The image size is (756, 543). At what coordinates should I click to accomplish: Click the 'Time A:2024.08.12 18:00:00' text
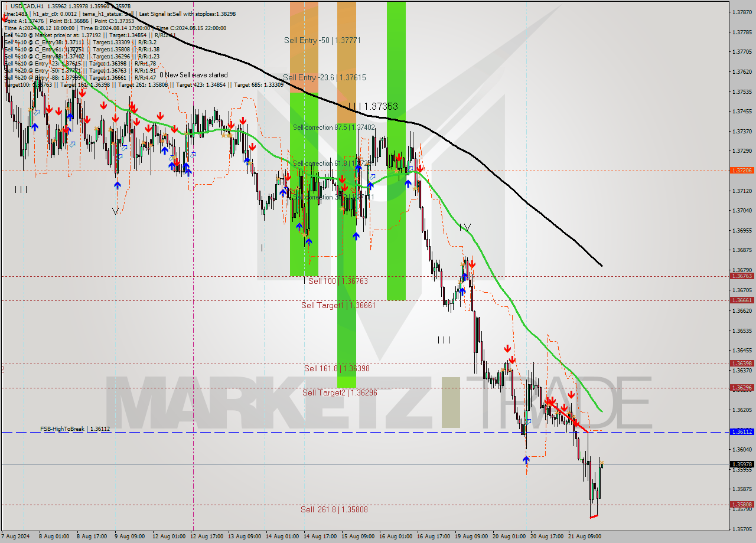pyautogui.click(x=39, y=28)
